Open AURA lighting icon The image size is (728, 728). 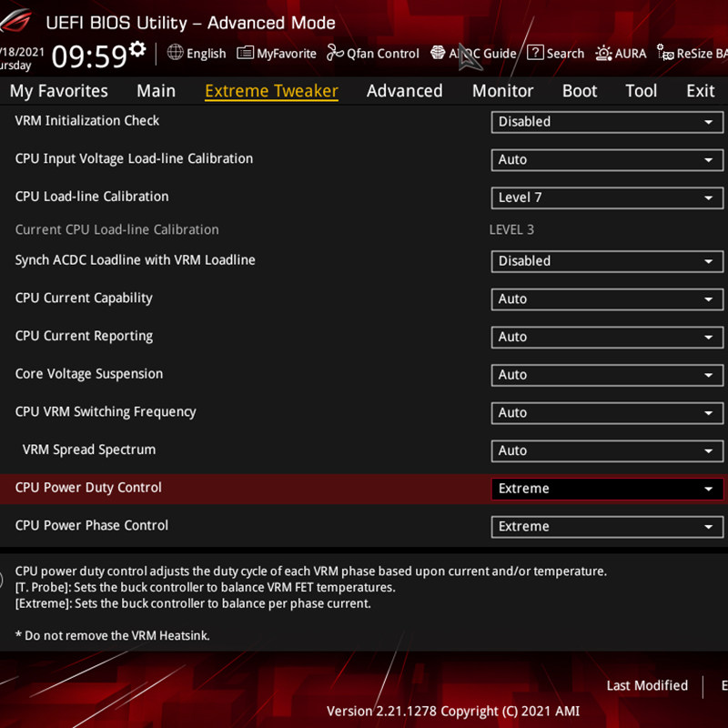[603, 53]
